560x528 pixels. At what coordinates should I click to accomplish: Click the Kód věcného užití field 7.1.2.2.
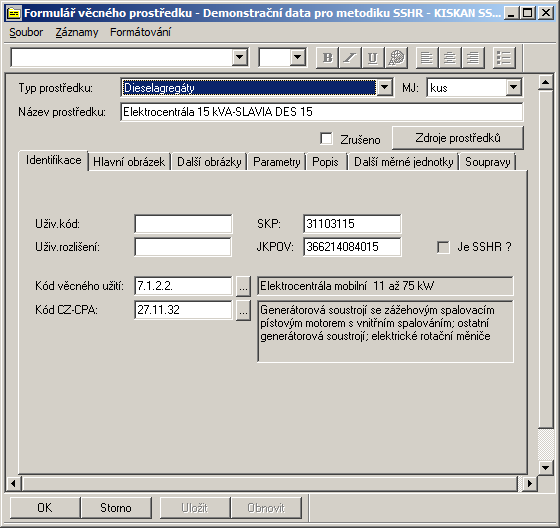click(x=183, y=286)
